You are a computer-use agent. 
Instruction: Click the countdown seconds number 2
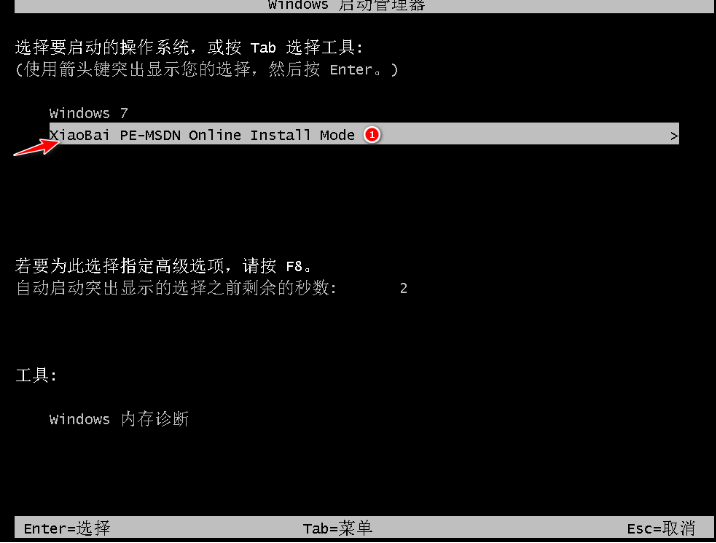404,288
